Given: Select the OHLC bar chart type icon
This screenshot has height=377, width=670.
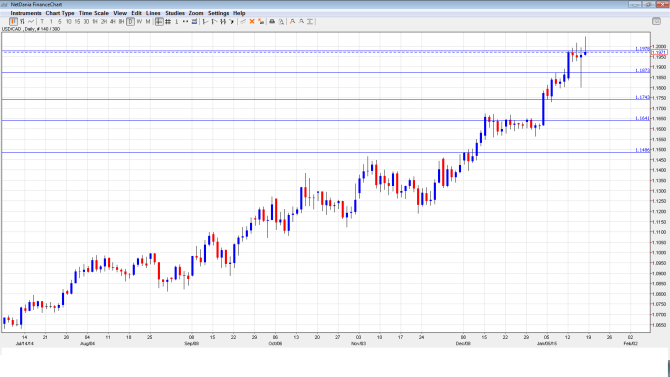Looking at the screenshot, I should click(22, 21).
